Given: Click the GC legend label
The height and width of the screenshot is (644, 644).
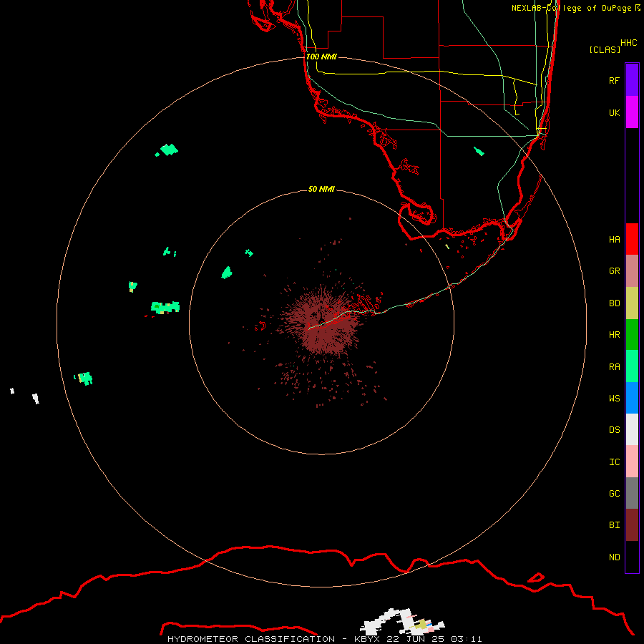Looking at the screenshot, I should (x=614, y=493).
